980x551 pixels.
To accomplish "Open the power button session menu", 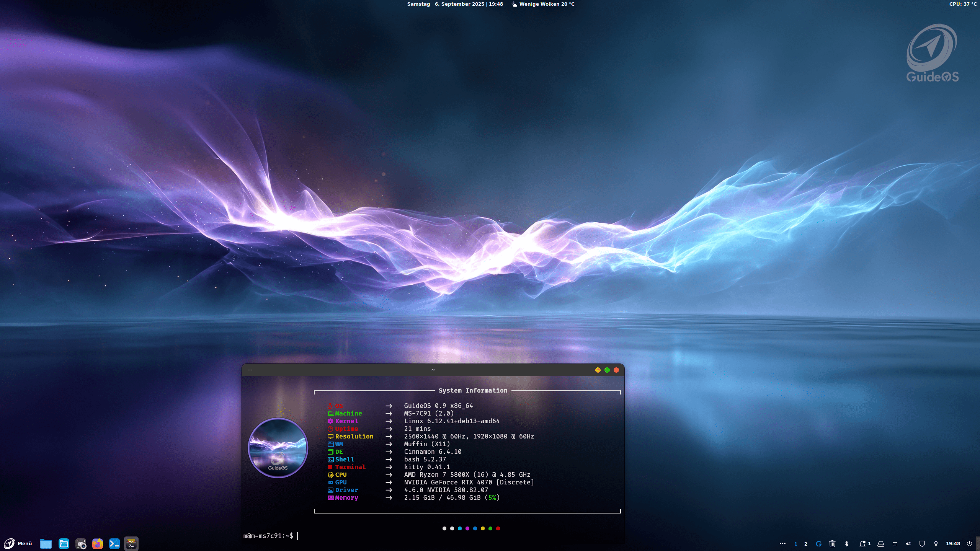I will pos(969,544).
